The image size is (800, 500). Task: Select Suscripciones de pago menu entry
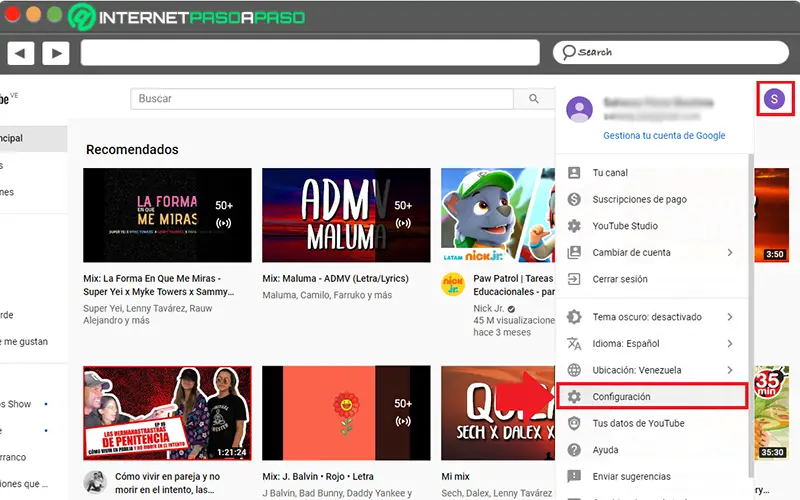tap(652, 199)
